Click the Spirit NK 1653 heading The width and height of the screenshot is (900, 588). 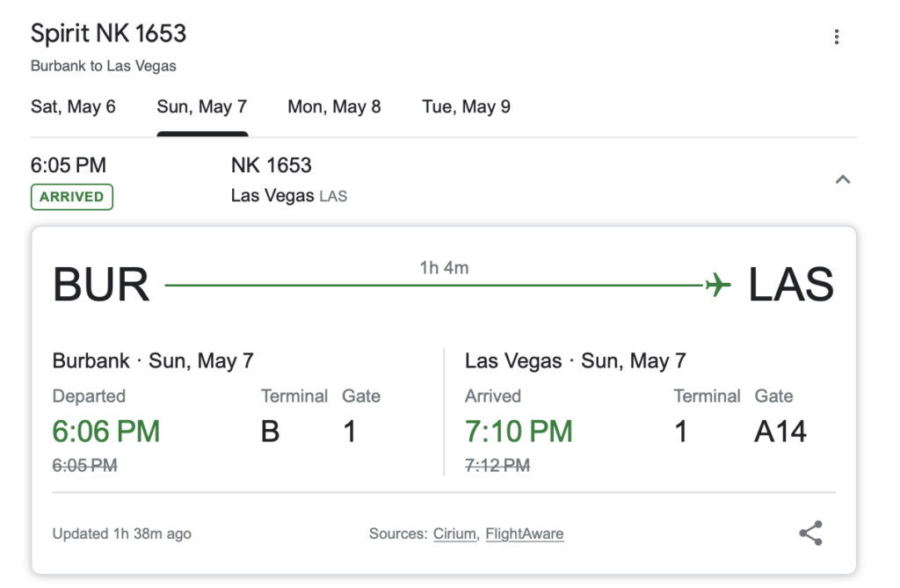(x=107, y=34)
